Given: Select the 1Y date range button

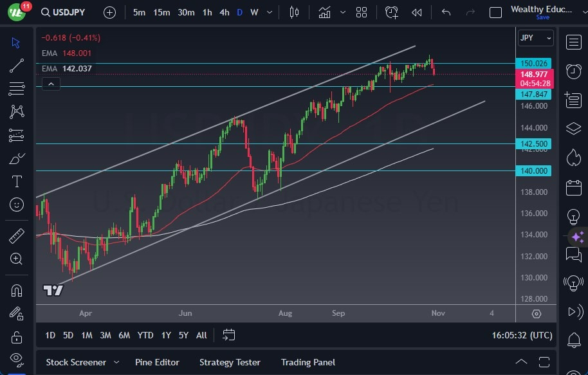Looking at the screenshot, I should pyautogui.click(x=165, y=335).
